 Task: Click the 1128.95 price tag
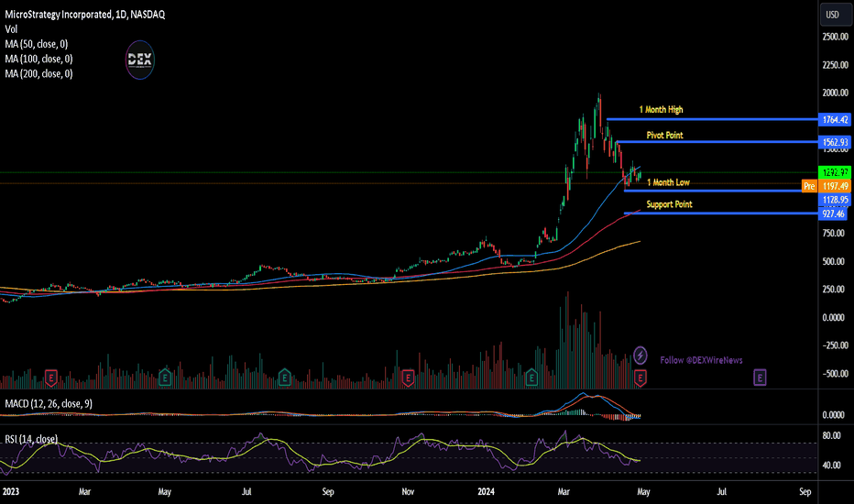click(x=835, y=200)
